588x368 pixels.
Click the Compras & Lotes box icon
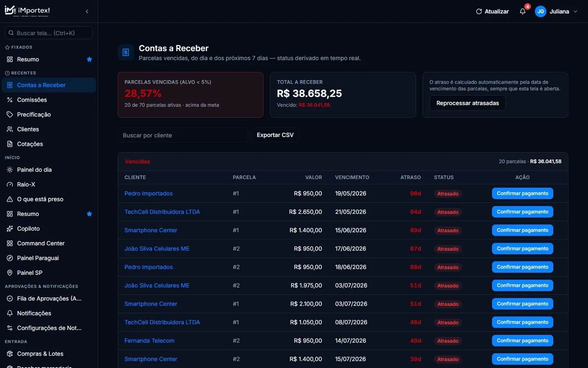tap(10, 354)
